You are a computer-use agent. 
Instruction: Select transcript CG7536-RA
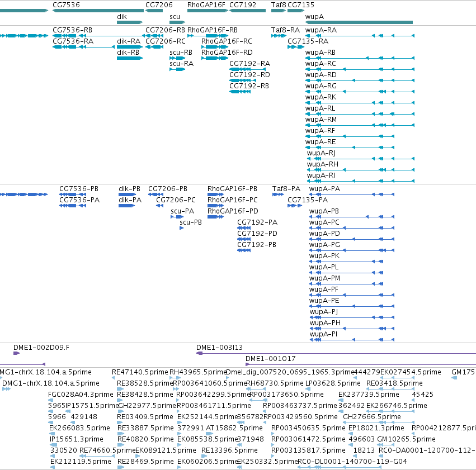pyautogui.click(x=73, y=41)
